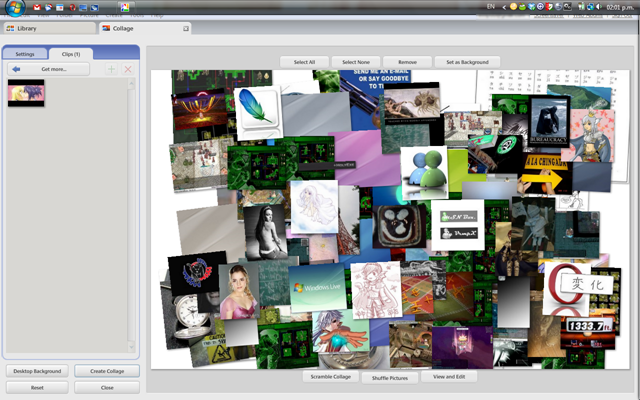The width and height of the screenshot is (640, 400).
Task: Click the Get more... button
Action: tap(48, 69)
